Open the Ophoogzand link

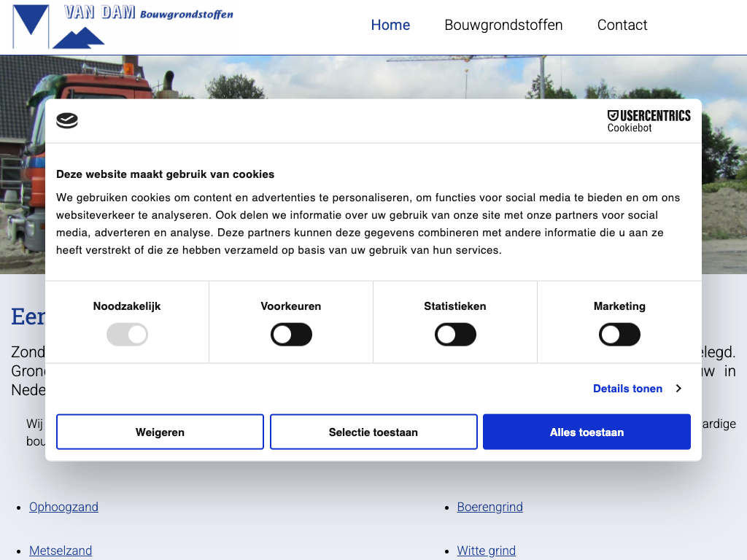click(x=63, y=507)
